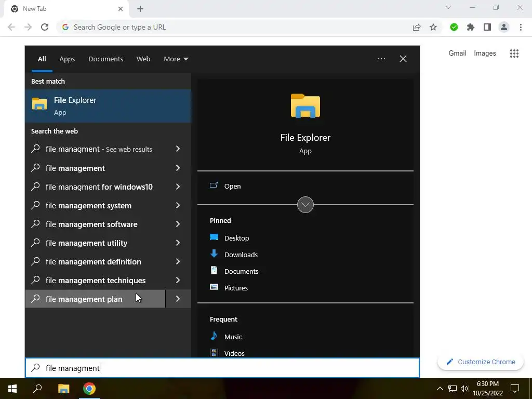This screenshot has width=532, height=399.
Task: Click the share page icon in Chrome
Action: click(417, 27)
